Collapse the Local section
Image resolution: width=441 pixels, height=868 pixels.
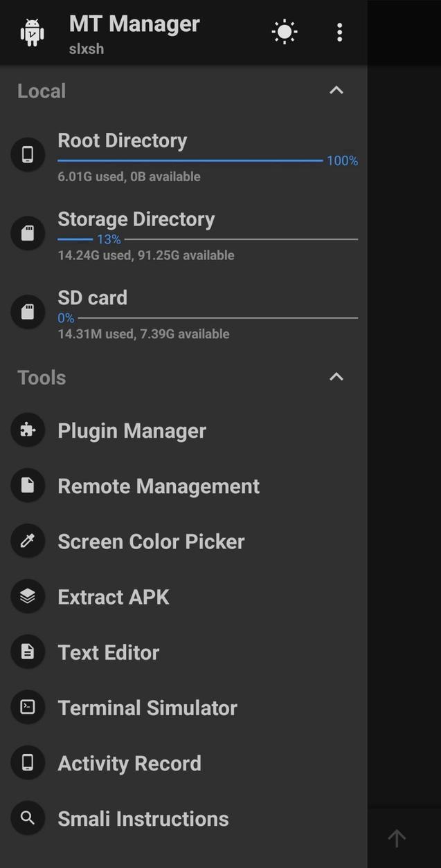336,90
